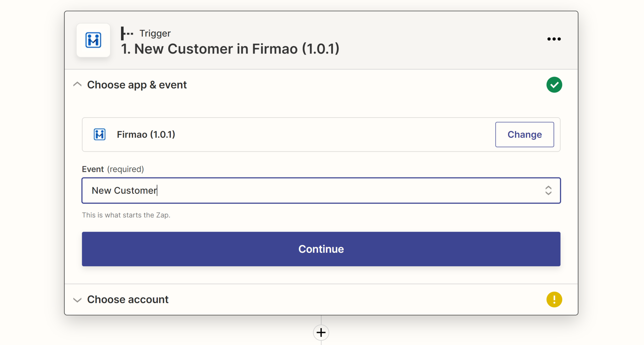Open the Choose account section heading

click(128, 299)
